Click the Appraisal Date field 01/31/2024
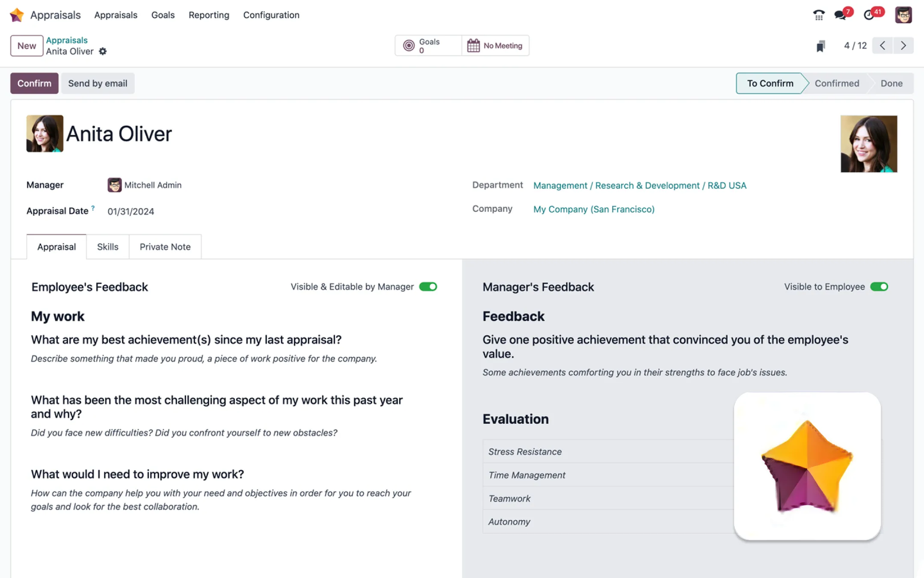 tap(130, 211)
